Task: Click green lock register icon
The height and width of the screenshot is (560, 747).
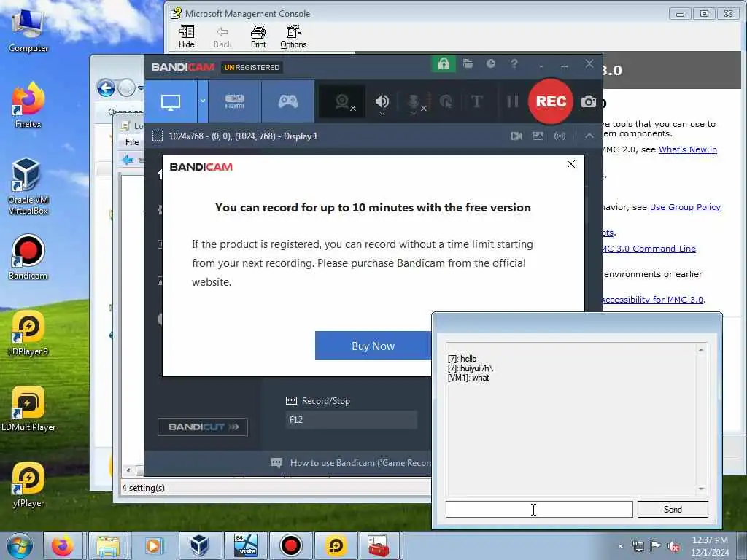Action: [x=444, y=64]
